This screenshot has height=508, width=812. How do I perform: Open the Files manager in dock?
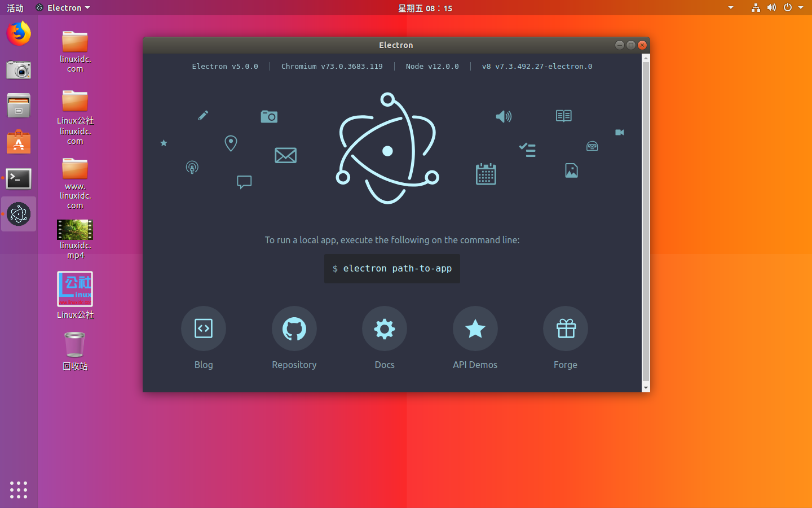point(19,106)
